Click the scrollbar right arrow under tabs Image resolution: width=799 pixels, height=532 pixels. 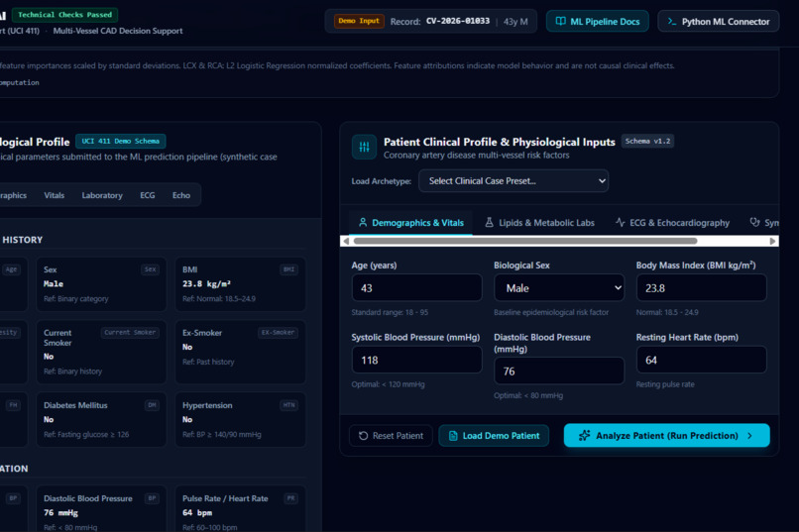pos(772,241)
